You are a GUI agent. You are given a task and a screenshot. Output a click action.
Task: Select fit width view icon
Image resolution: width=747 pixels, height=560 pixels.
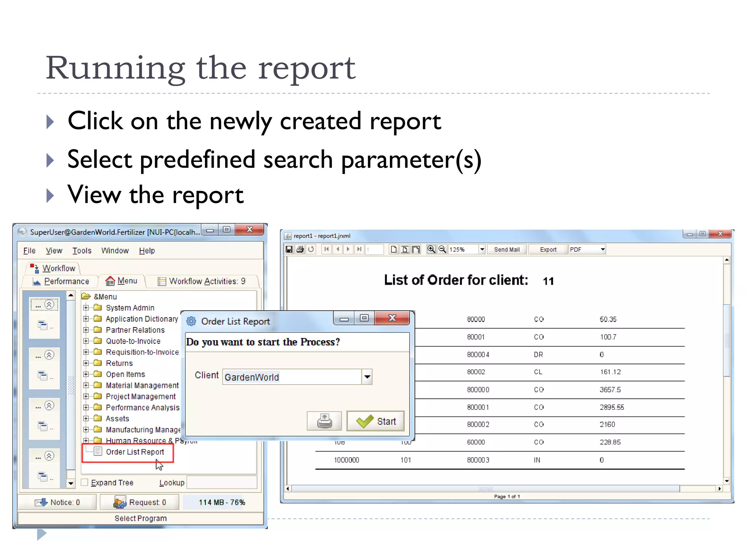tap(416, 249)
